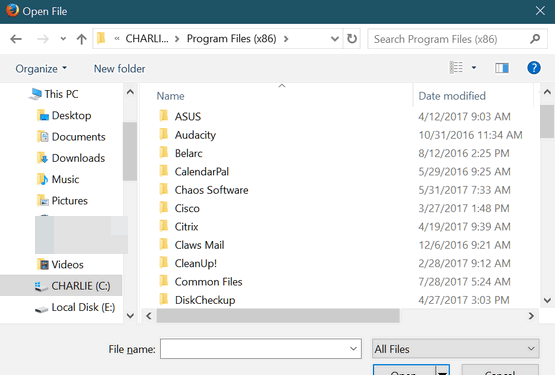This screenshot has height=375, width=555.
Task: Select the CleanUp! folder icon
Action: (x=164, y=263)
